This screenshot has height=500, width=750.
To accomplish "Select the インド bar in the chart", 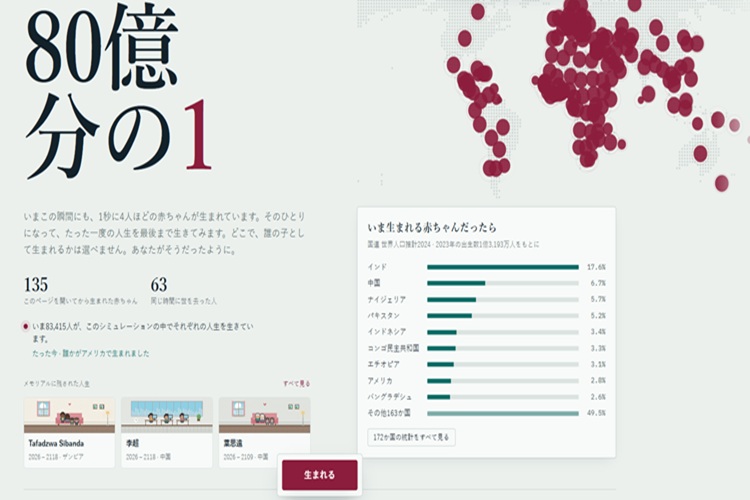I will point(503,267).
